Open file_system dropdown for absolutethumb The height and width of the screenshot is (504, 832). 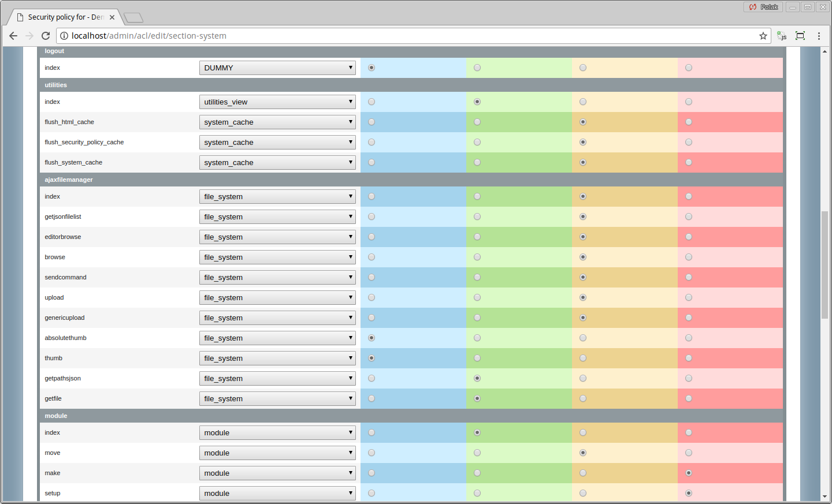[x=277, y=338]
